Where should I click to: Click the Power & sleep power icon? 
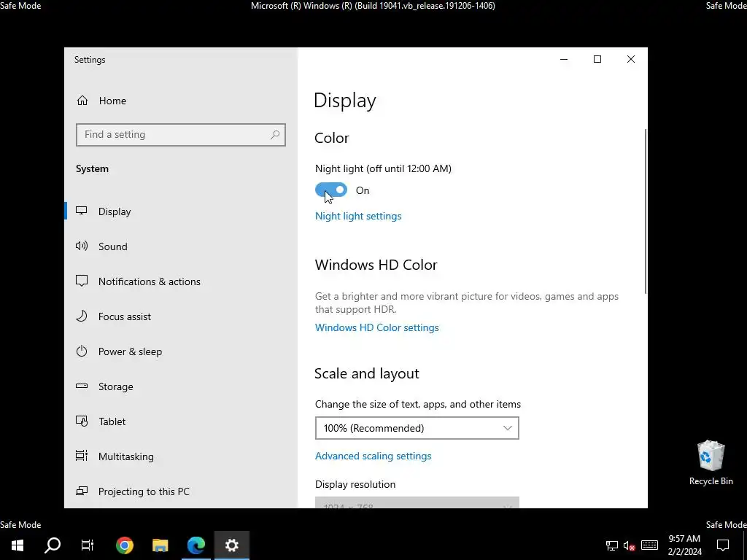[x=82, y=351]
